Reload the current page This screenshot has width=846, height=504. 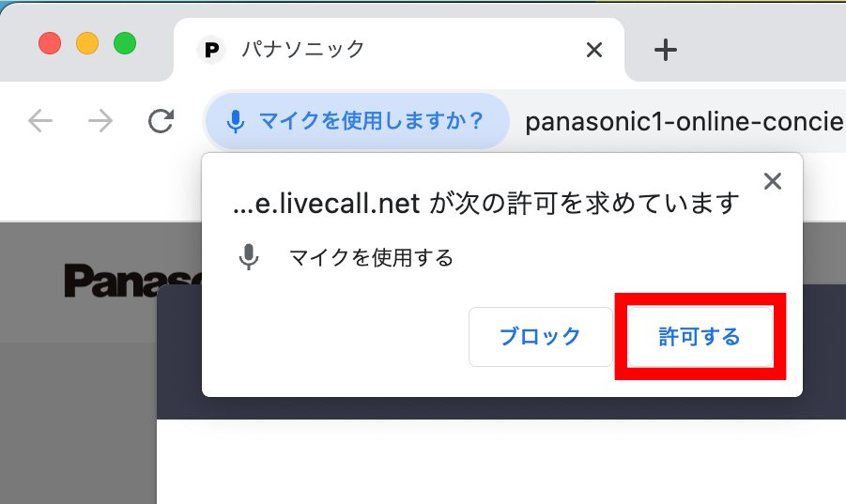click(x=161, y=121)
